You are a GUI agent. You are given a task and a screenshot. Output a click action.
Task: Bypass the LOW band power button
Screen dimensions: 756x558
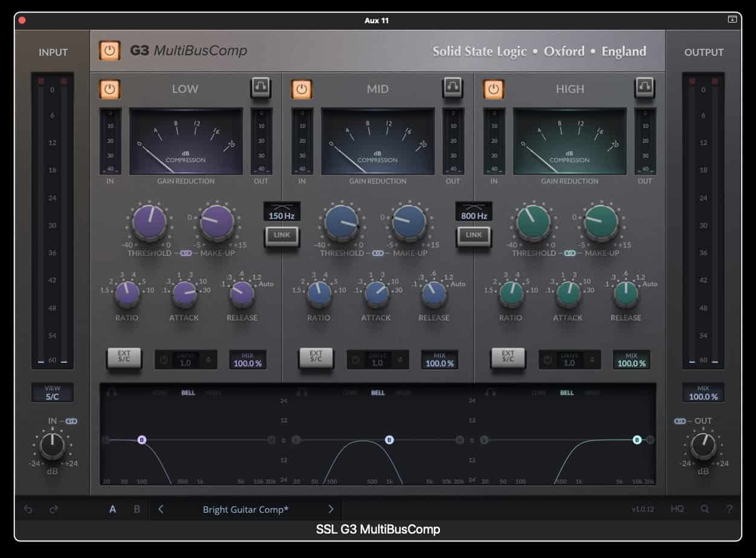[109, 89]
